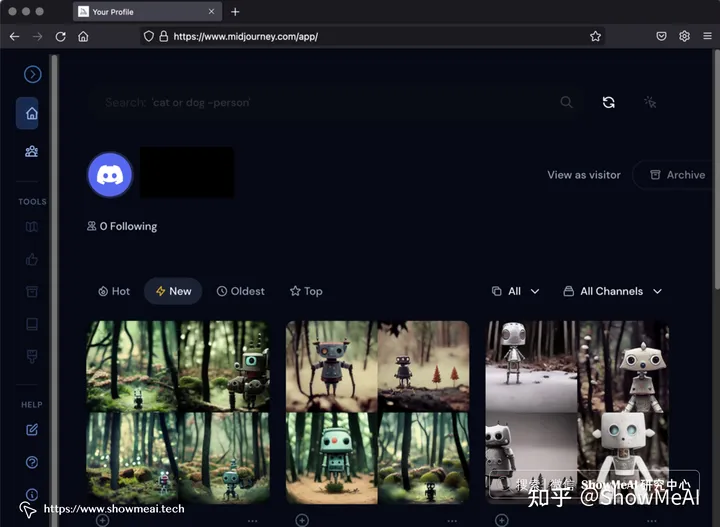
Task: Click the magnifier search icon in search bar
Action: (566, 102)
